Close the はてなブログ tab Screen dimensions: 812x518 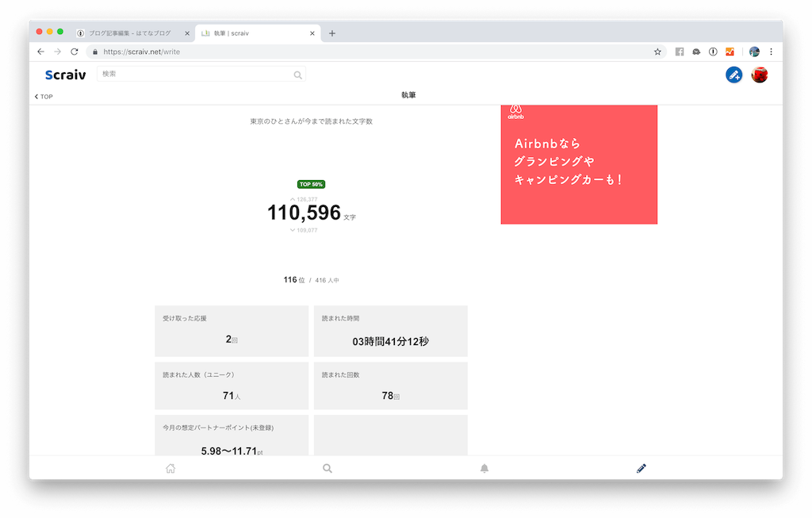point(187,33)
